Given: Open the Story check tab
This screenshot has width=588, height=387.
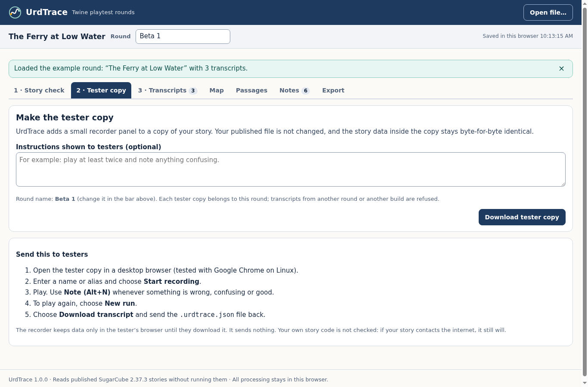Looking at the screenshot, I should [x=39, y=90].
